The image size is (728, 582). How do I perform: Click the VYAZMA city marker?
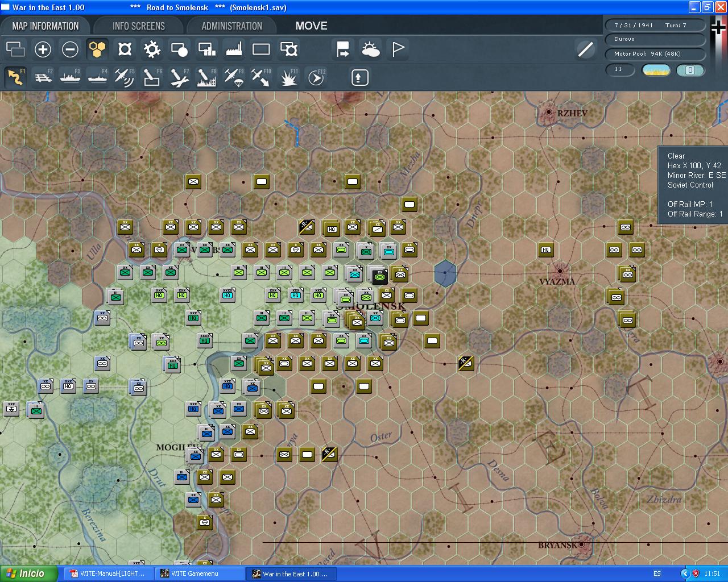560,271
